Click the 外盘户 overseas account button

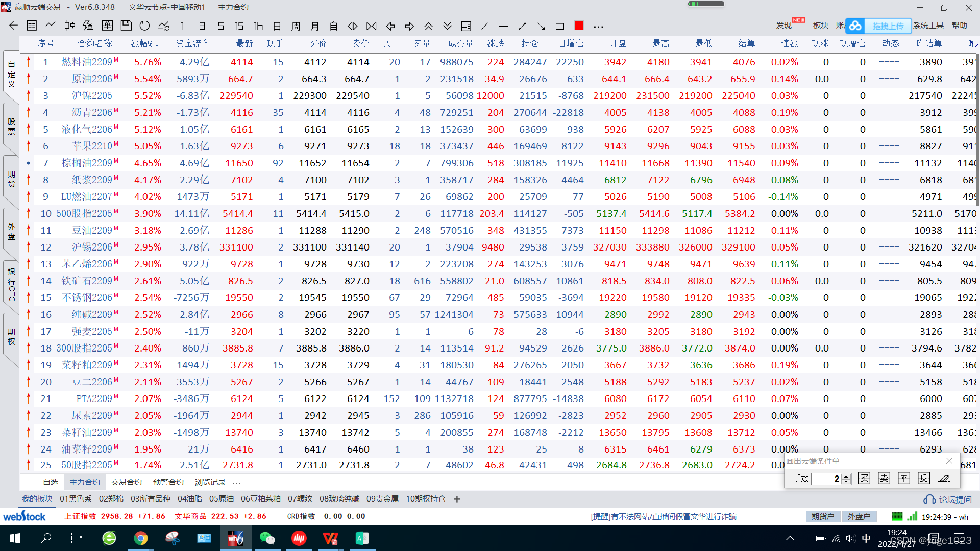(x=859, y=517)
